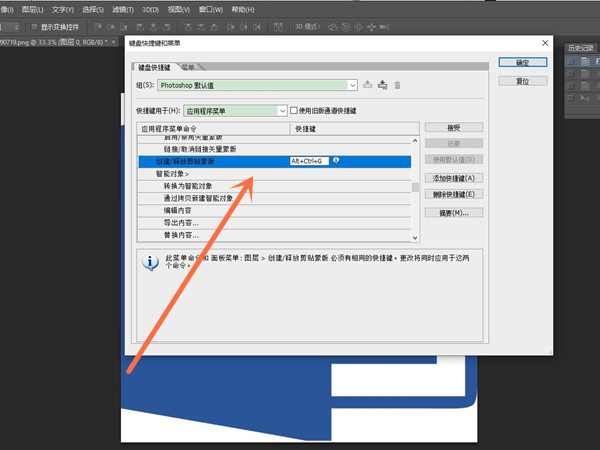Click the shortcut list scrollbar thumb
600x450 pixels.
[x=415, y=187]
